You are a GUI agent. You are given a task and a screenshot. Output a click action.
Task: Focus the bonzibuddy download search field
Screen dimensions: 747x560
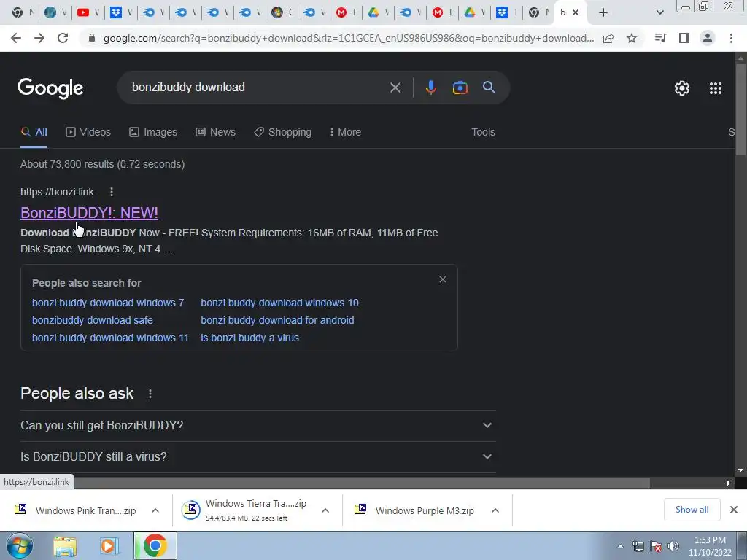click(258, 87)
